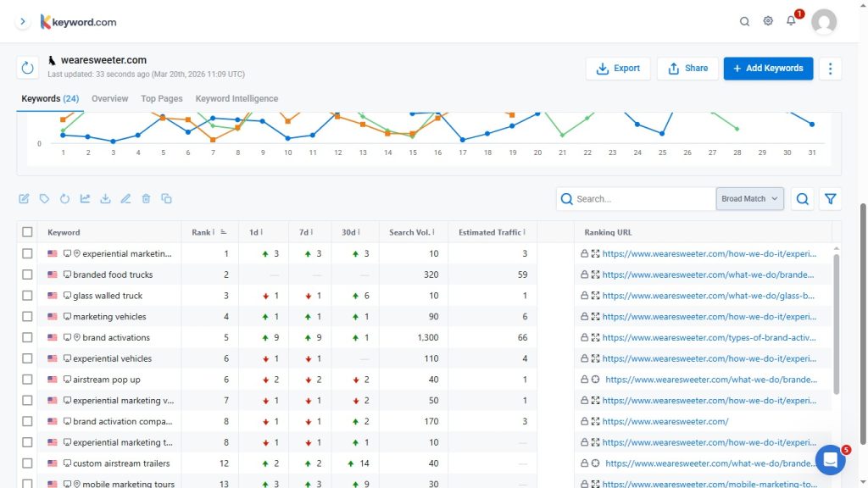The width and height of the screenshot is (868, 488).
Task: Check the branded food trucks row checkbox
Action: click(x=27, y=274)
